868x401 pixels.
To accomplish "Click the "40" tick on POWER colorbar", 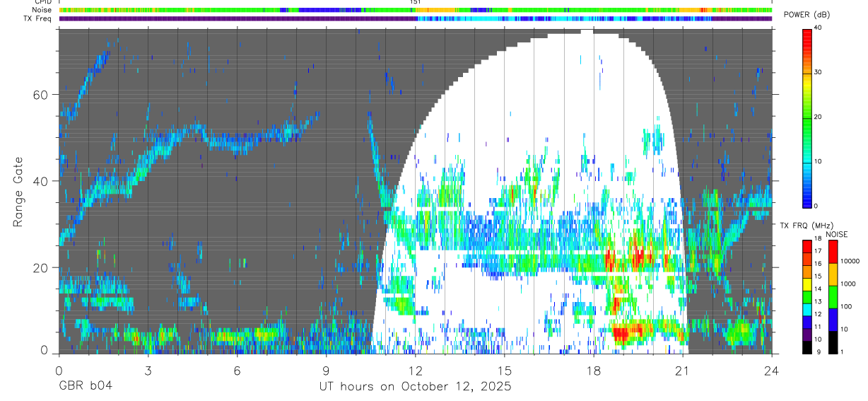I will click(x=819, y=28).
